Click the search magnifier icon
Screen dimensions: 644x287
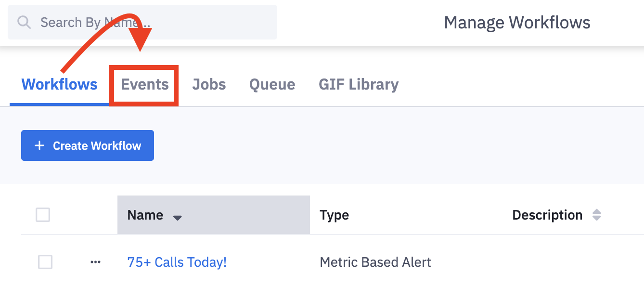24,22
